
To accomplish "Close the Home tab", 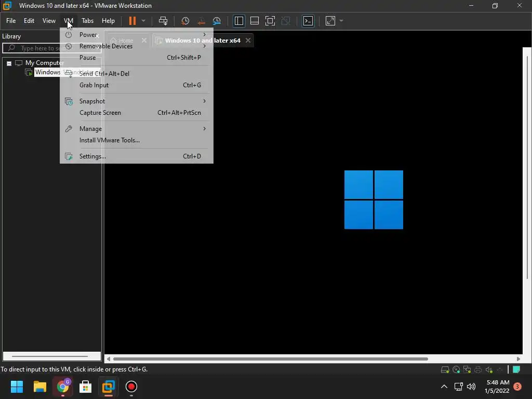I will click(144, 41).
